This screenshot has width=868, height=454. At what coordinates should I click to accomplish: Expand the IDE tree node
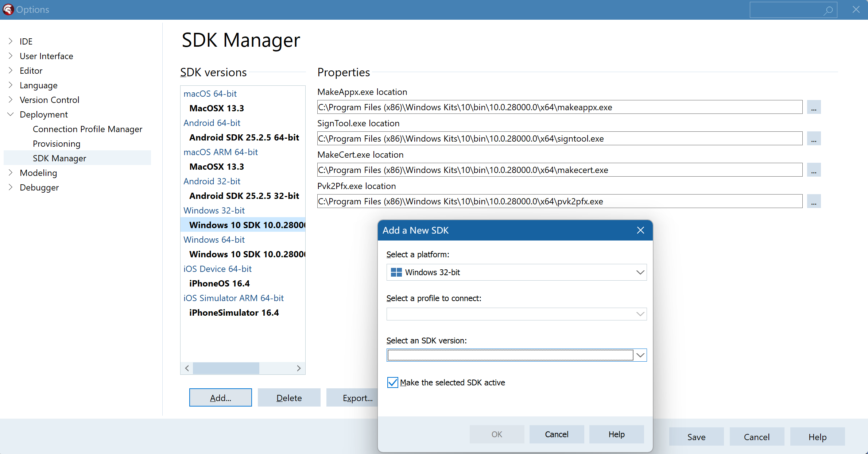click(11, 41)
